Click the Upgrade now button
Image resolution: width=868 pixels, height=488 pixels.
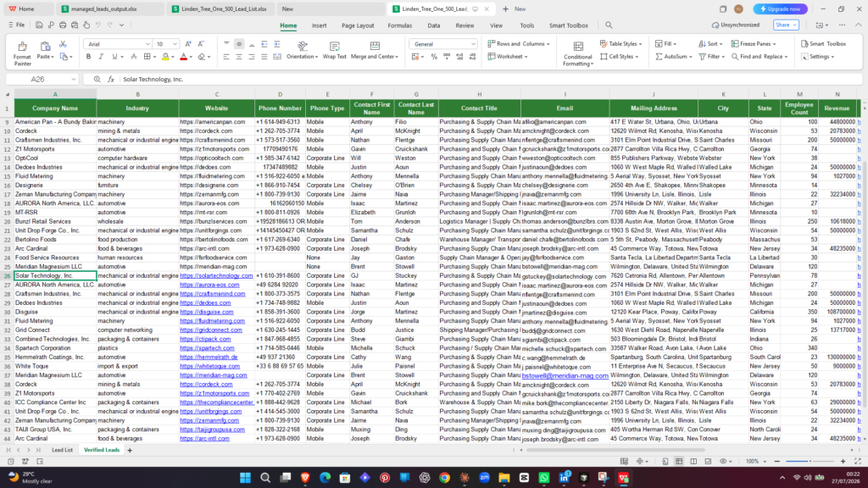780,8
